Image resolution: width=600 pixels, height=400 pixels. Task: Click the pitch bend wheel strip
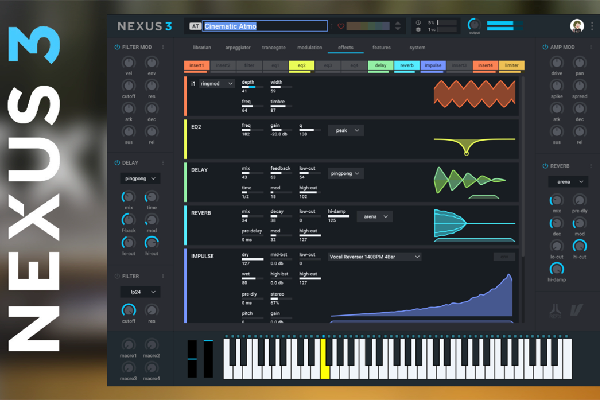[x=192, y=359]
